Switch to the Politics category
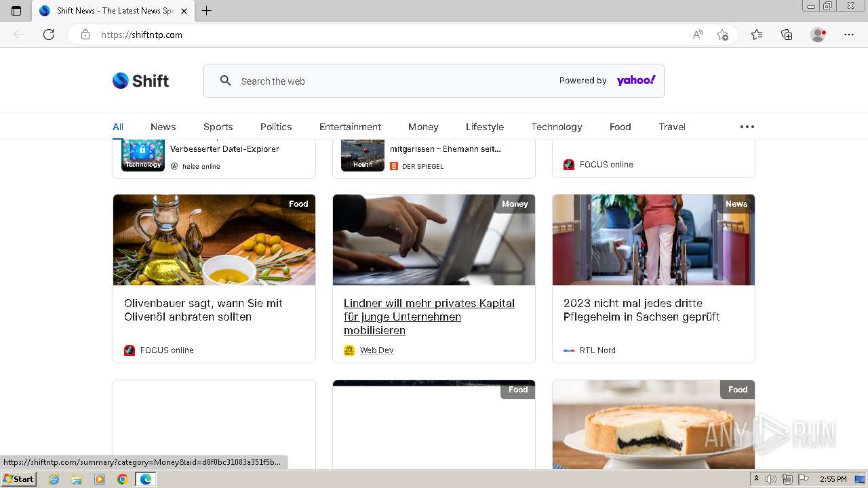This screenshot has height=488, width=868. [276, 127]
